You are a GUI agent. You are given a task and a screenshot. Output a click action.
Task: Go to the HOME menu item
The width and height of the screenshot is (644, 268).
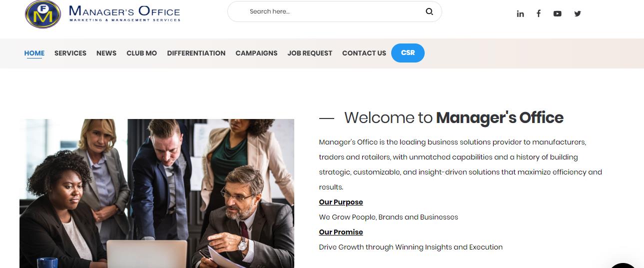pyautogui.click(x=34, y=53)
